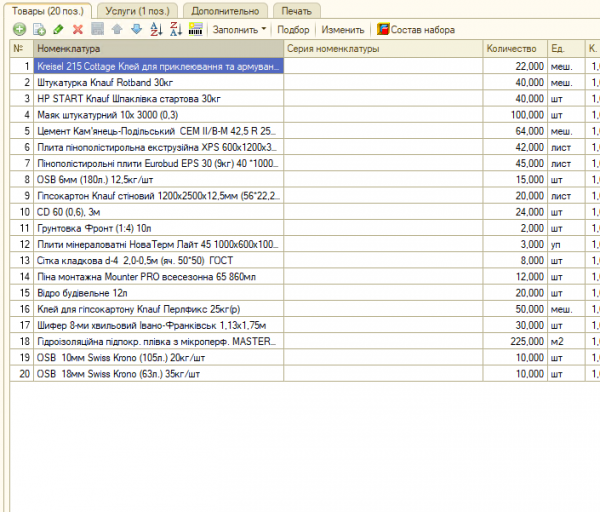
Task: Delete row with the red X icon
Action: (78, 29)
